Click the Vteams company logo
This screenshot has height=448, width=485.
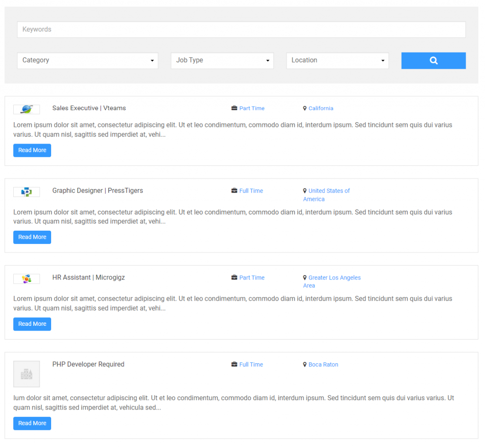pyautogui.click(x=27, y=109)
